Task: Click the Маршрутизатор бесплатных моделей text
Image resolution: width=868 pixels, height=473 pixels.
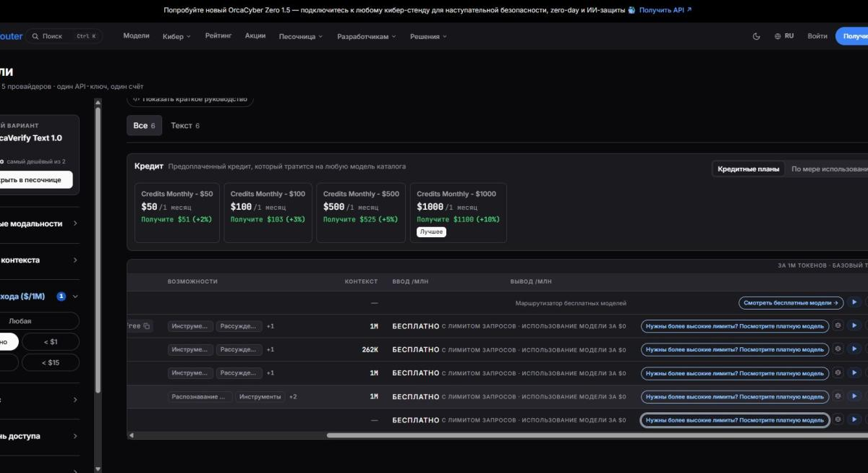Action: pos(571,303)
